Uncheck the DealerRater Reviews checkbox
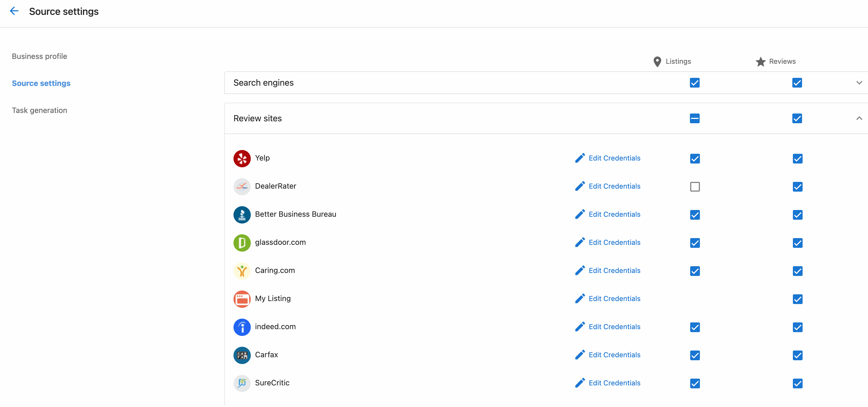868x407 pixels. [797, 187]
